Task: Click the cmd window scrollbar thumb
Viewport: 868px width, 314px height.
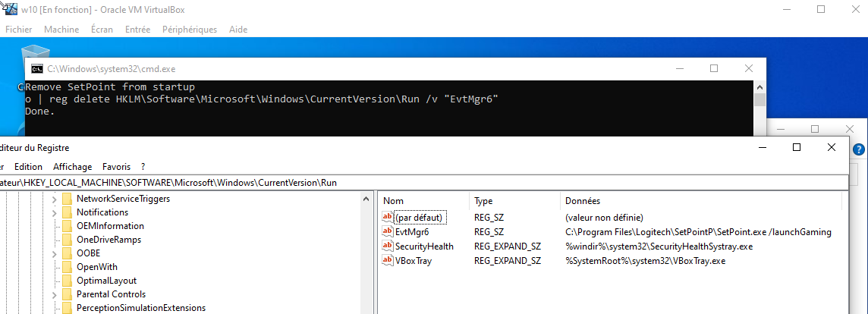Action: 760,99
